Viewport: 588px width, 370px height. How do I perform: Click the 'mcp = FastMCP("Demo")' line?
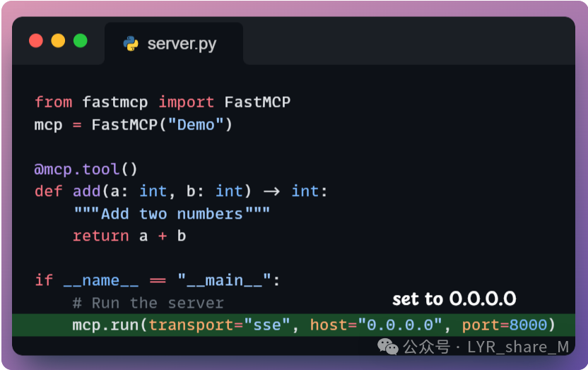(133, 125)
